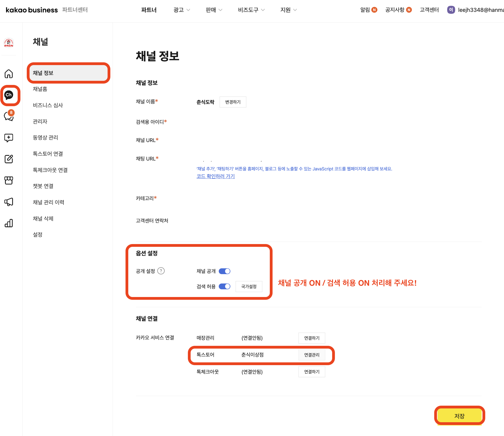Expand the 지원 dropdown menu

click(x=289, y=10)
